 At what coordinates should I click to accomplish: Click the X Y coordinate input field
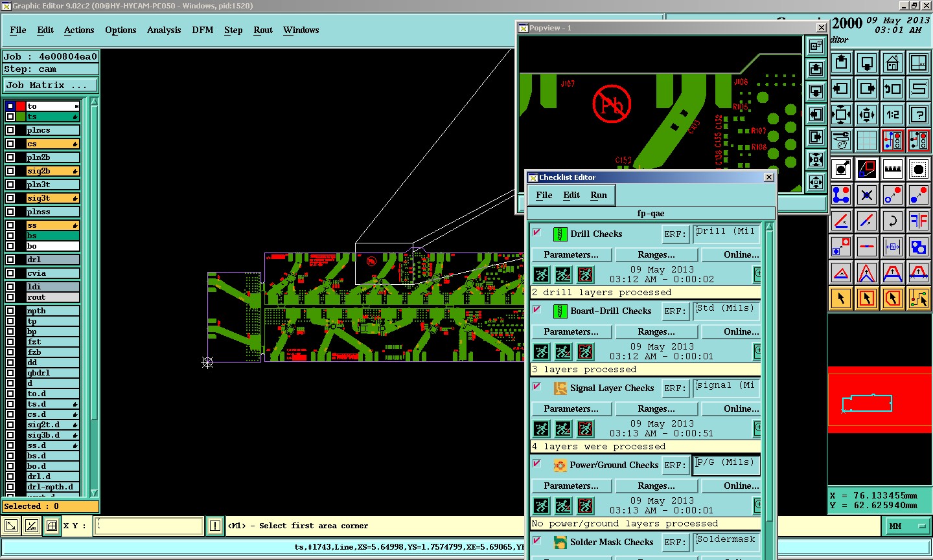(x=149, y=526)
